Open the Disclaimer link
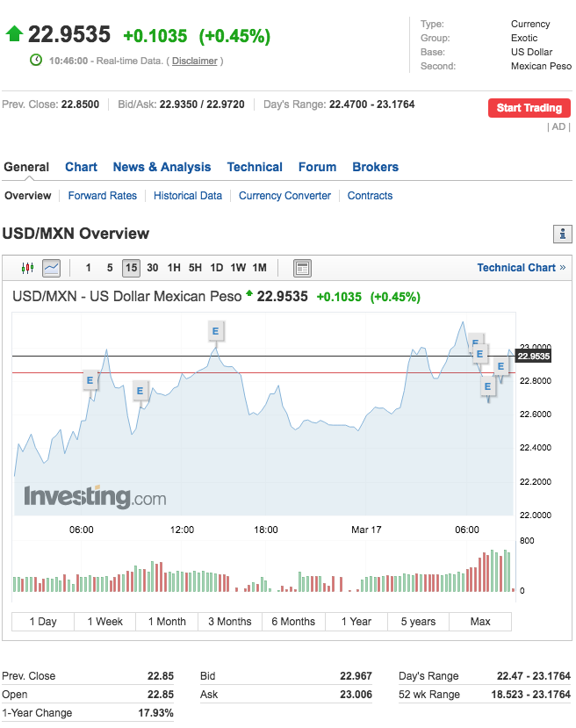Image resolution: width=576 pixels, height=728 pixels. (x=195, y=61)
